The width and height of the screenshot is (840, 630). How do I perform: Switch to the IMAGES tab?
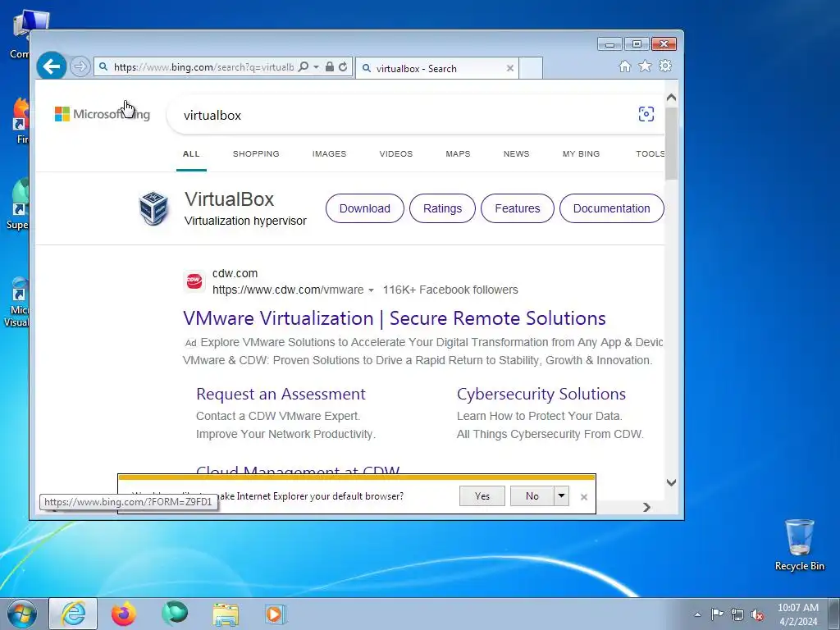coord(330,153)
